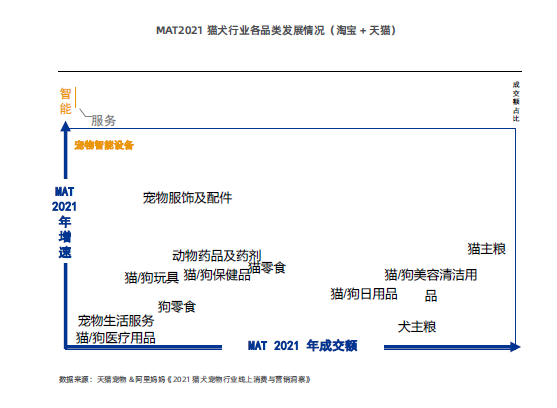Select the 猫/狗玩具 label
This screenshot has height=408, width=557.
pyautogui.click(x=152, y=277)
